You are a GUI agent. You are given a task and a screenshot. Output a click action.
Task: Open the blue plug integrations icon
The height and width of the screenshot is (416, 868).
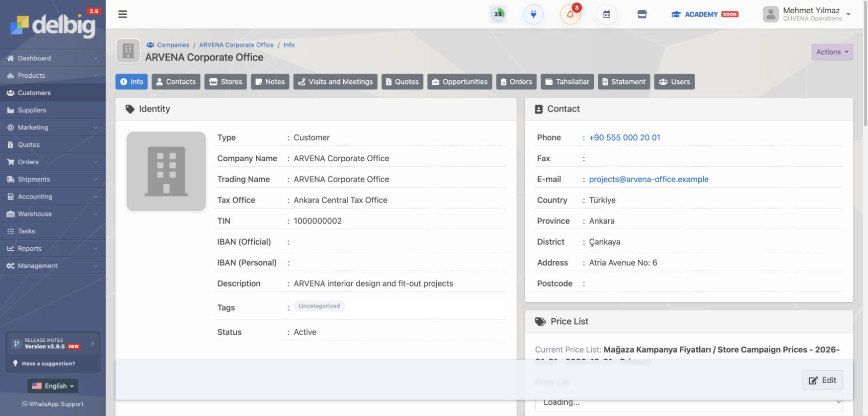pyautogui.click(x=533, y=14)
